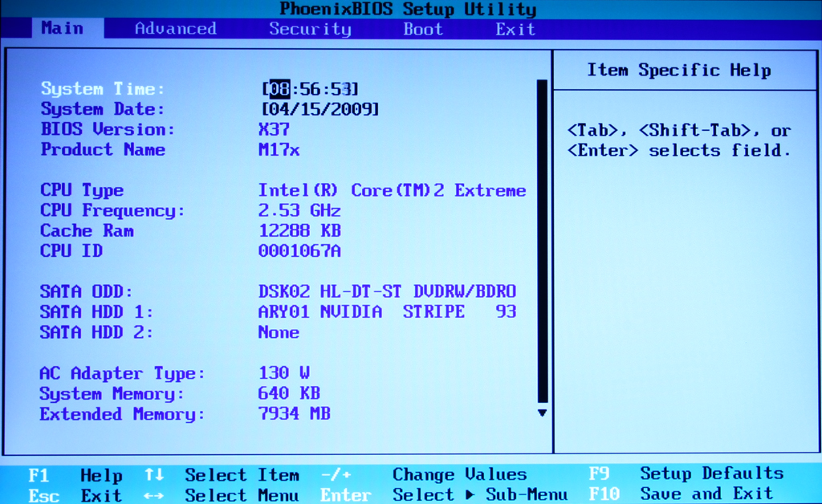
Task: Select the Main menu tab
Action: coord(63,28)
